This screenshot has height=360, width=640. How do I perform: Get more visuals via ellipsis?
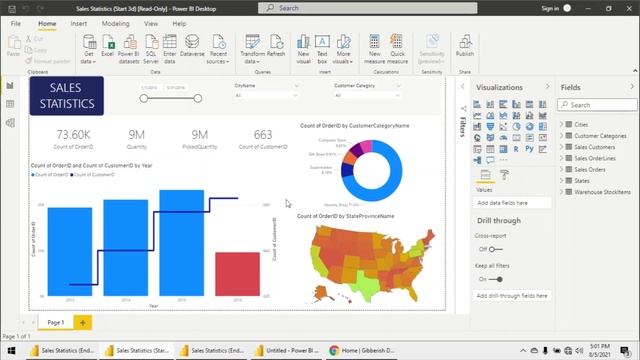click(x=503, y=160)
